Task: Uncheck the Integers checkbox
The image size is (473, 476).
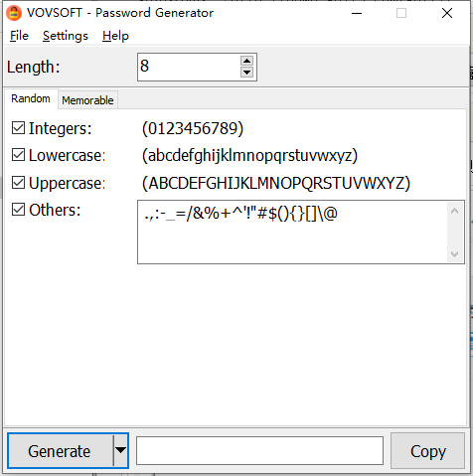Action: [x=18, y=127]
